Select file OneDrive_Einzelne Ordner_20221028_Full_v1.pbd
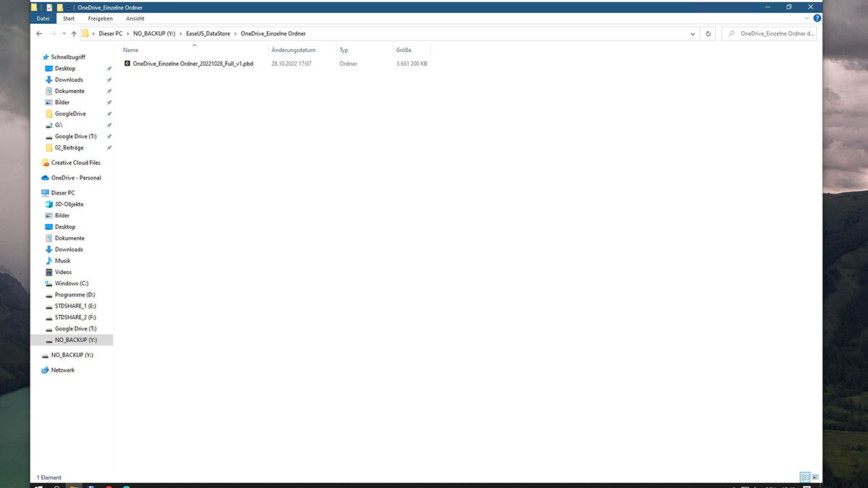 (193, 64)
